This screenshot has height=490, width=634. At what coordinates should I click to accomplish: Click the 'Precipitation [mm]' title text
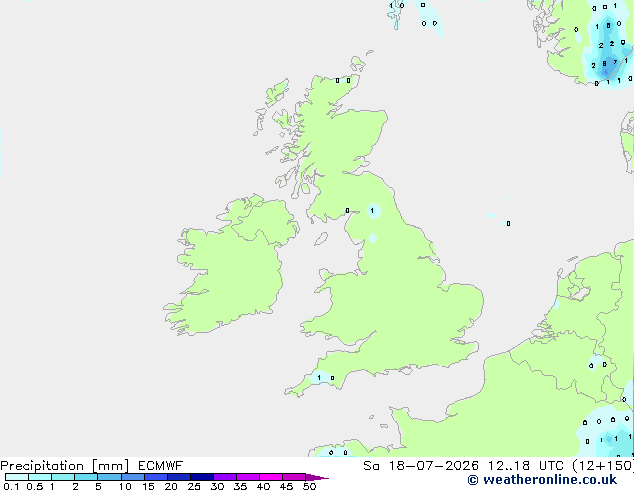click(x=64, y=466)
